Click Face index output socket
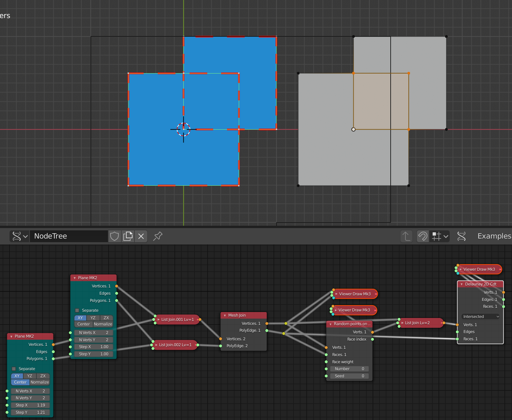Viewport: 512px width, 420px height. [x=372, y=339]
